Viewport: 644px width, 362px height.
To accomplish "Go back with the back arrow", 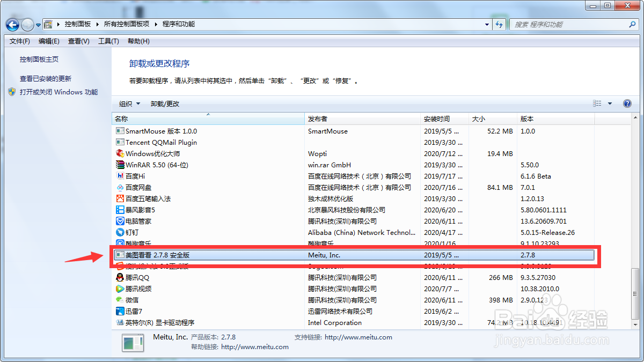I will [x=13, y=25].
